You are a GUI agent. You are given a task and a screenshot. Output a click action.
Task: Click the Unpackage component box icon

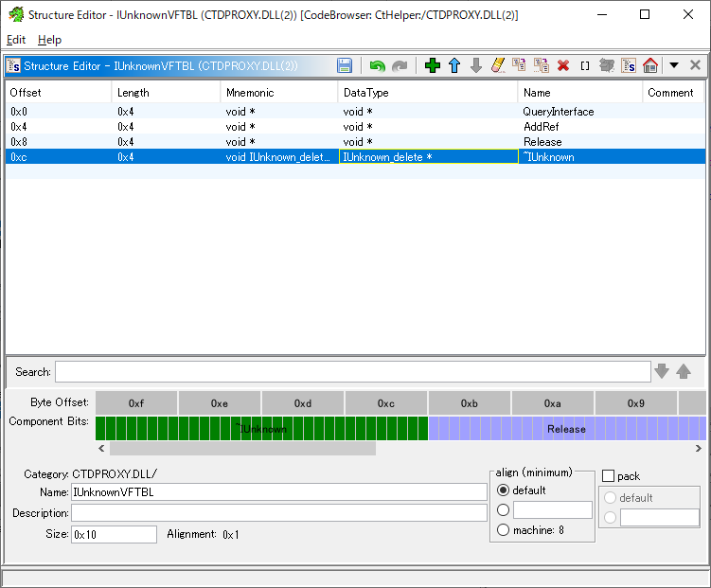tap(607, 65)
